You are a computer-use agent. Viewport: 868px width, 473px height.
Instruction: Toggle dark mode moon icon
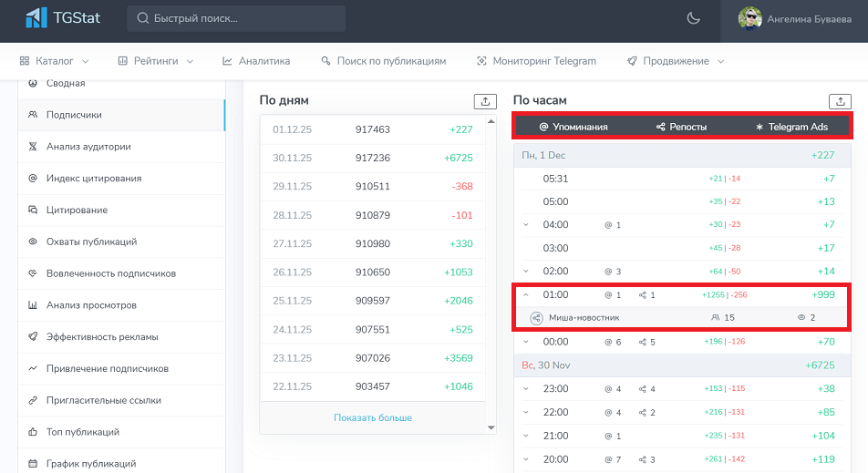(693, 18)
